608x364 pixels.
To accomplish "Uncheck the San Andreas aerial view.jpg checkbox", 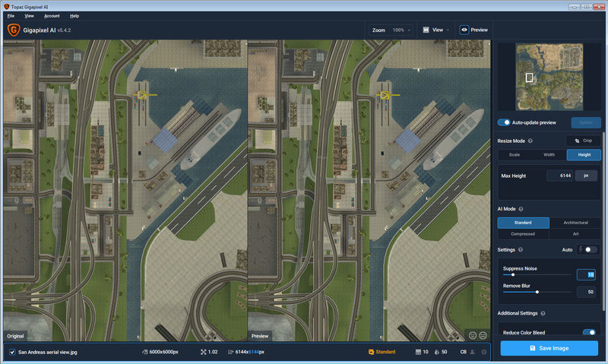I will 12,352.
